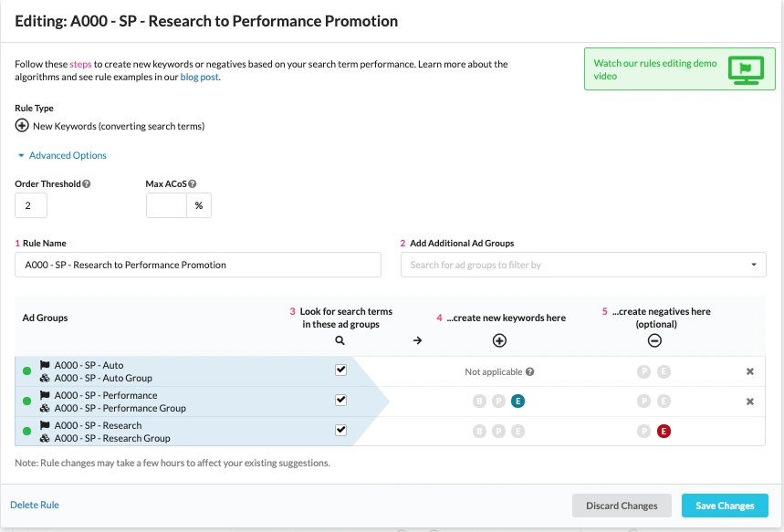
Task: Click inside the Order Threshold field
Action: pyautogui.click(x=30, y=205)
